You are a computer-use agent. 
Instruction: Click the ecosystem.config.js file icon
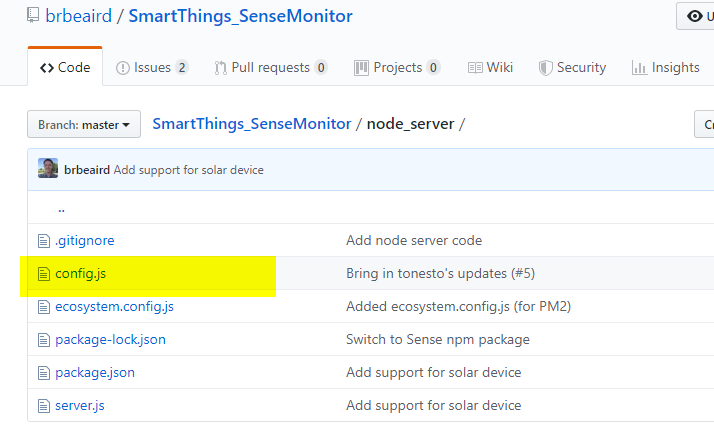[43, 306]
